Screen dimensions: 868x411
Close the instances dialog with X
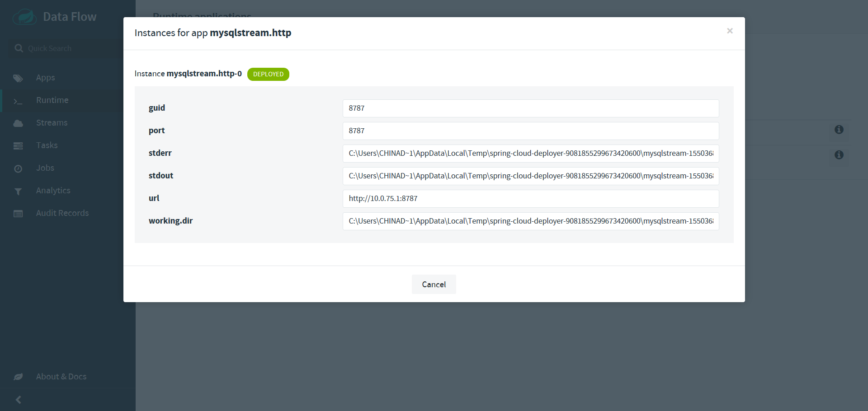(x=730, y=31)
